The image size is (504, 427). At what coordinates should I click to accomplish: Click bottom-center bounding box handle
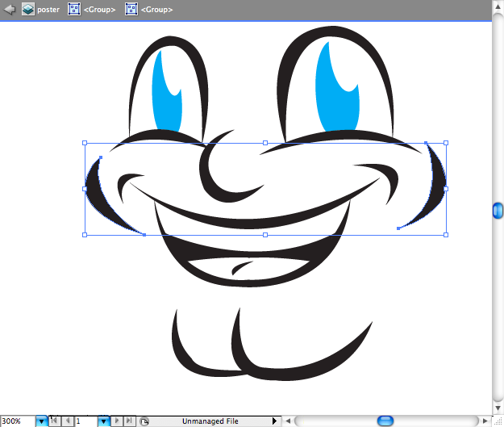coord(265,235)
